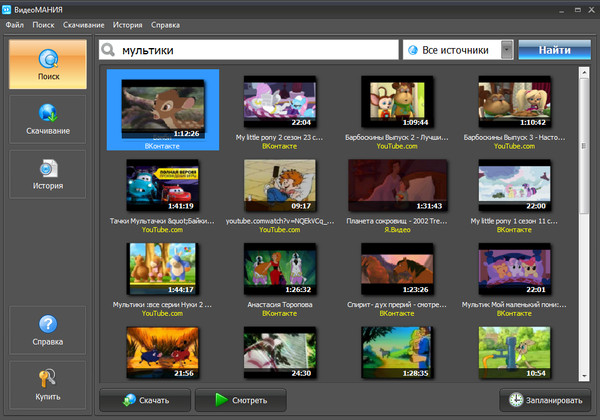Click the title 'Мультики :все серии Нуки 2 …'
The width and height of the screenshot is (600, 420).
coord(162,305)
